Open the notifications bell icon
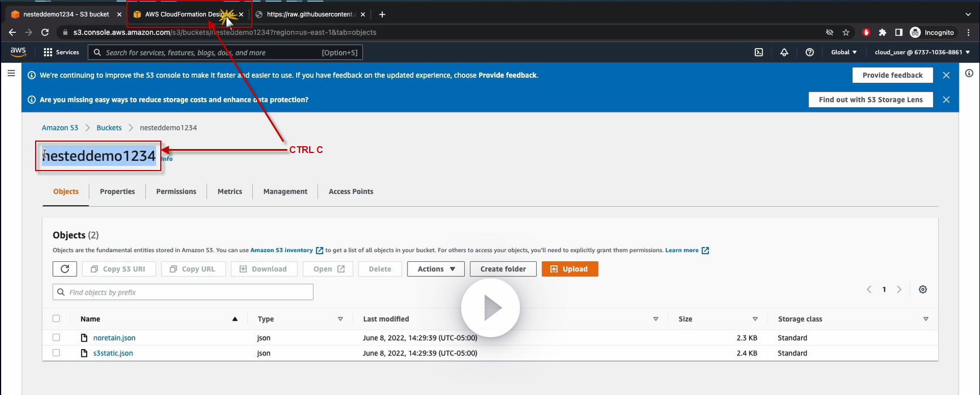The width and height of the screenshot is (980, 395). [x=784, y=52]
